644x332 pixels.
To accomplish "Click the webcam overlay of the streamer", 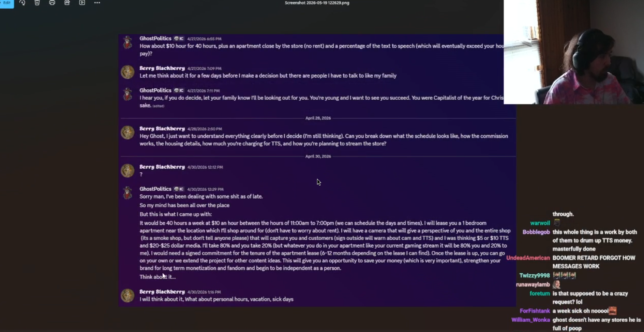I will coord(574,52).
